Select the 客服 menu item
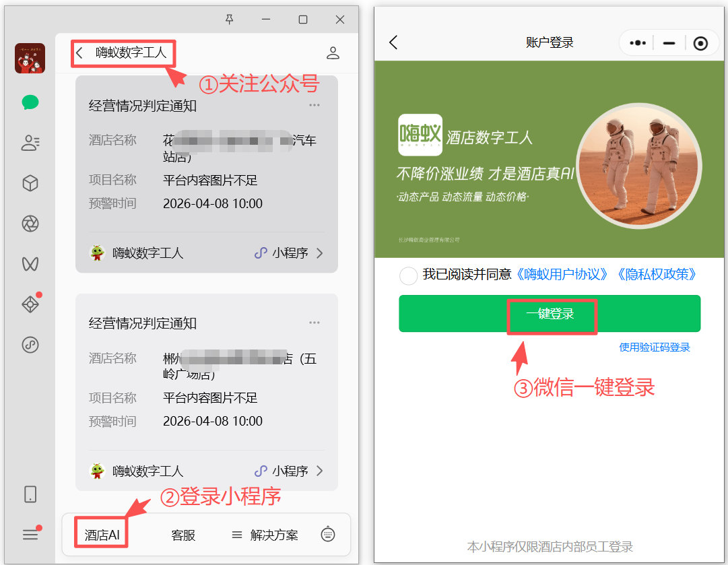The image size is (728, 565). point(183,535)
